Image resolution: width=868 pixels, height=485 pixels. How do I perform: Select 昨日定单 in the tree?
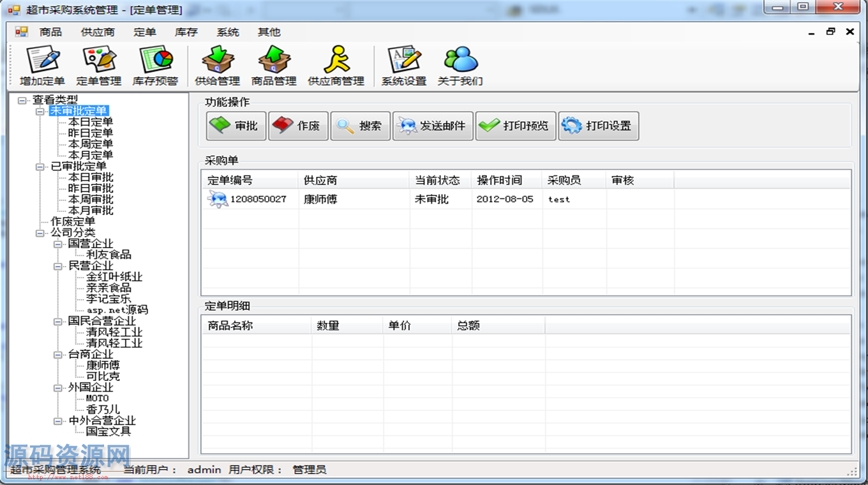point(91,133)
